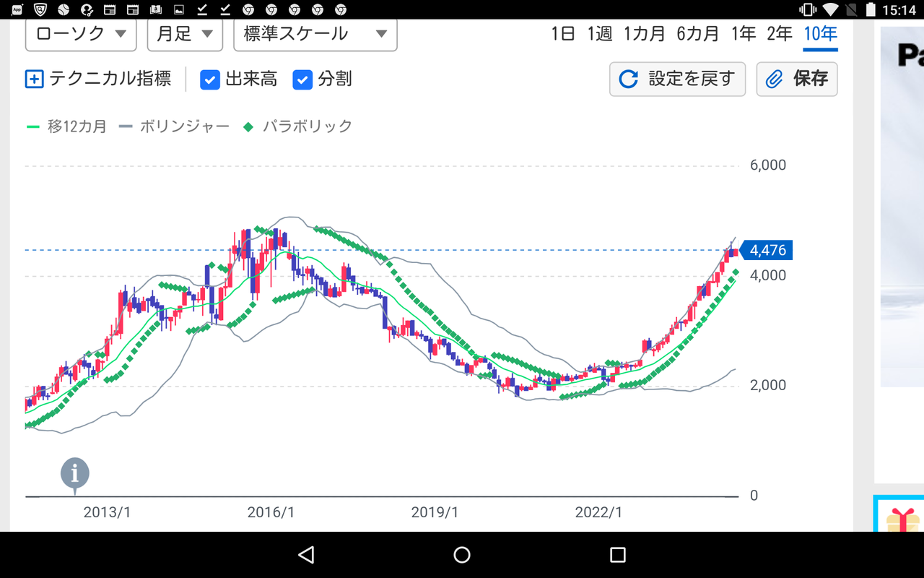Tap the gift box icon in the ad

click(x=903, y=519)
